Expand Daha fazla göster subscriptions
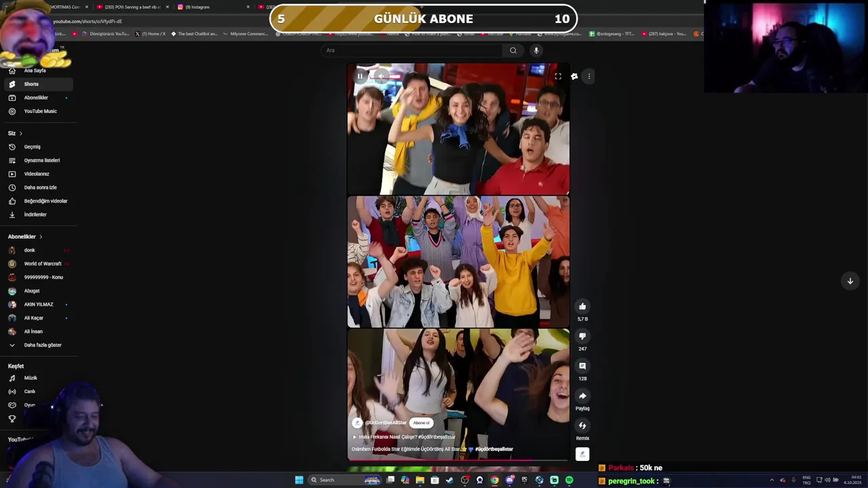The height and width of the screenshot is (488, 868). click(39, 345)
